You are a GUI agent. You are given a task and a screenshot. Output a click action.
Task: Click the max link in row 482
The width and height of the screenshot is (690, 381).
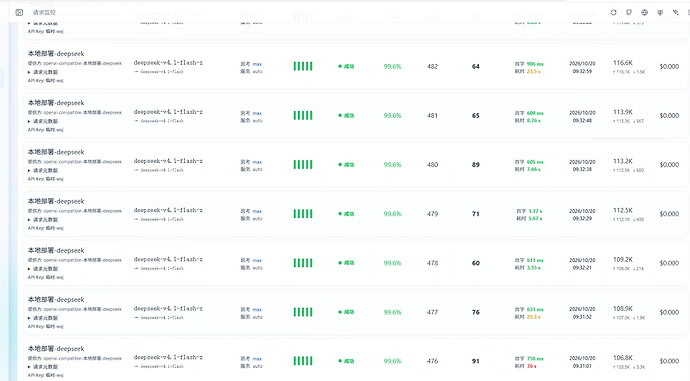pos(257,64)
